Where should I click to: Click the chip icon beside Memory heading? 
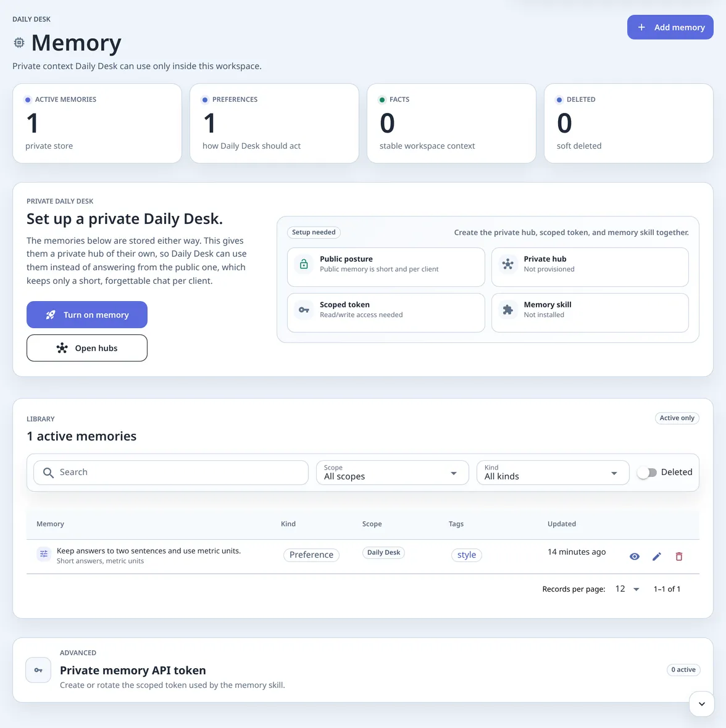19,43
